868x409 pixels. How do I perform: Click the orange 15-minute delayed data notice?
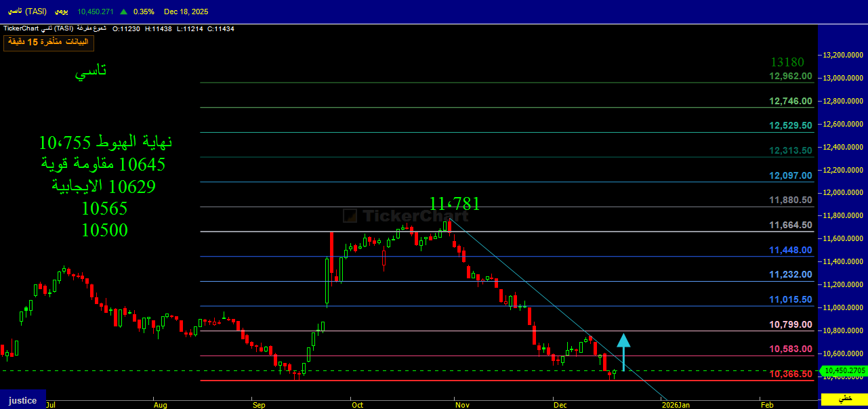49,42
